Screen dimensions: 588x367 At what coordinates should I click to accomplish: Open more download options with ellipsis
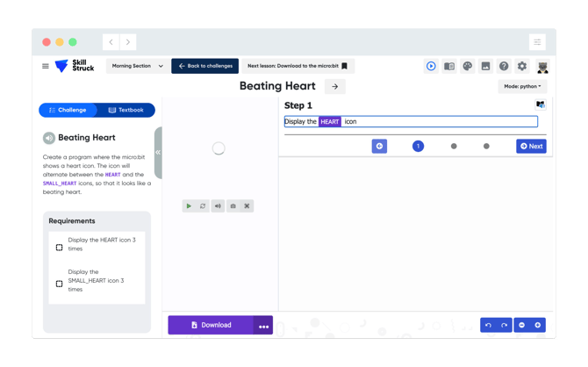click(x=263, y=326)
